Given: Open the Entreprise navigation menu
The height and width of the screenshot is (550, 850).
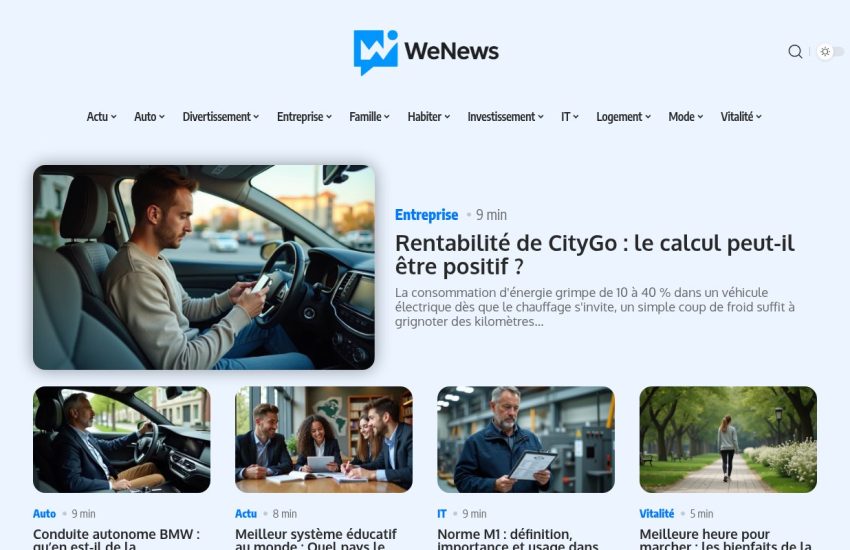Looking at the screenshot, I should click(304, 117).
